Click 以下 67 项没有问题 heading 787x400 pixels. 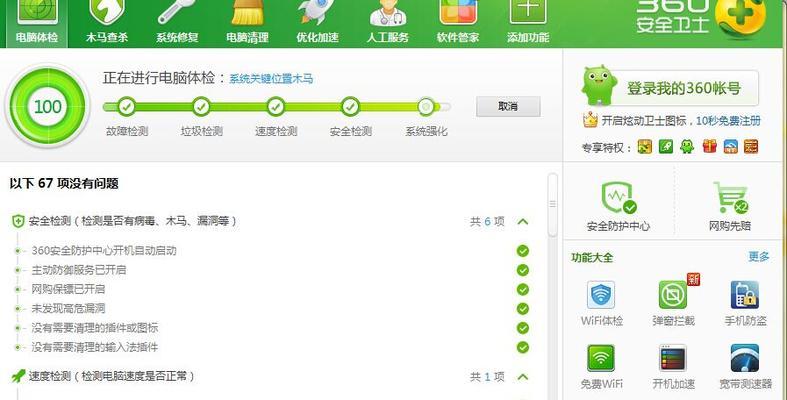(64, 183)
